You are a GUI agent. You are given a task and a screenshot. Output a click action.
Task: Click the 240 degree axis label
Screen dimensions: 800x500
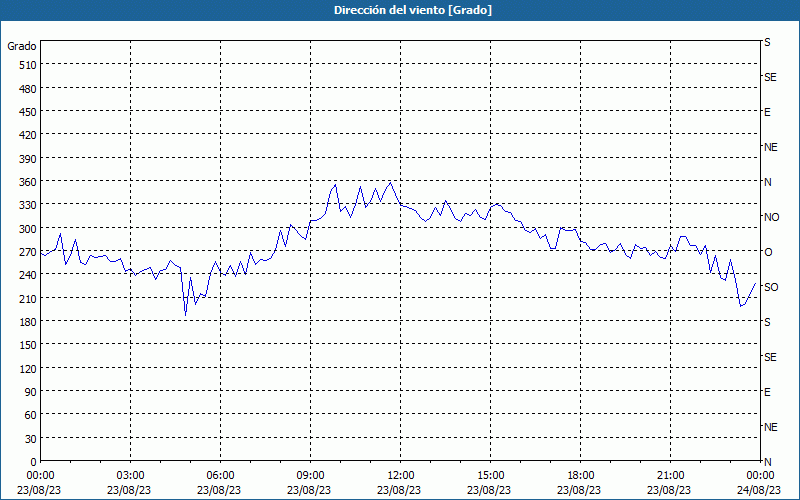point(28,276)
